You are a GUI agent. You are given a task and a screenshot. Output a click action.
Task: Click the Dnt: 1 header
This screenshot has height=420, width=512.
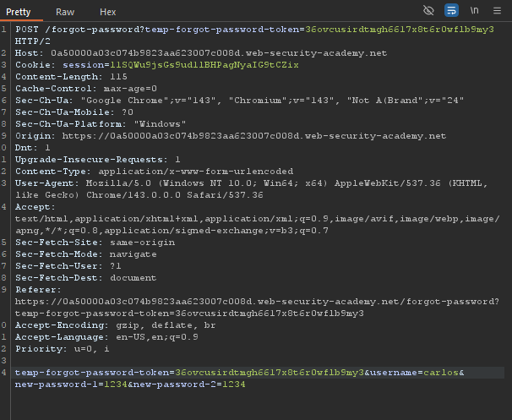[x=33, y=148]
